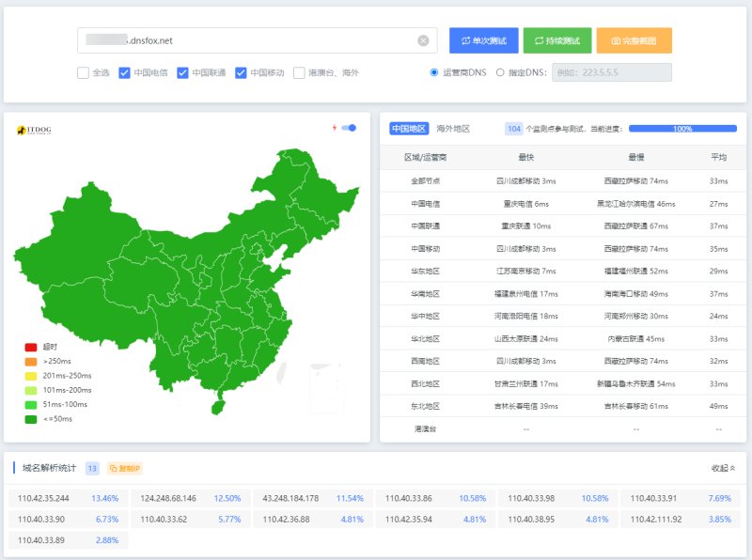The height and width of the screenshot is (560, 752).
Task: Click the custom DNS address input field
Action: pos(612,72)
